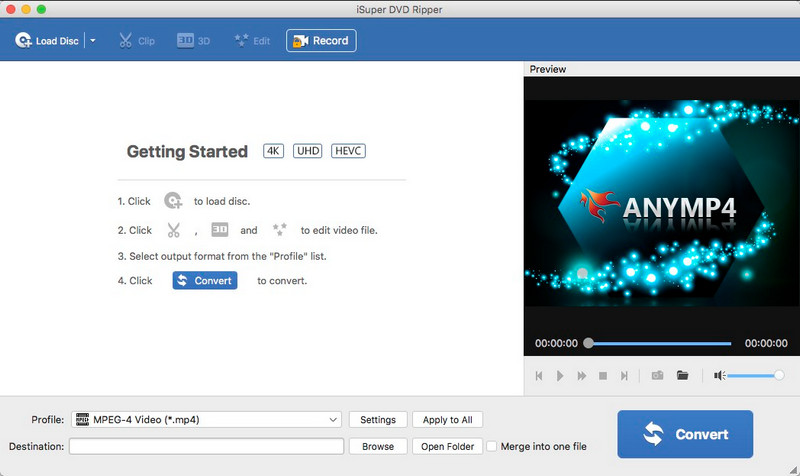Click the fast forward button
800x476 pixels.
tap(581, 376)
